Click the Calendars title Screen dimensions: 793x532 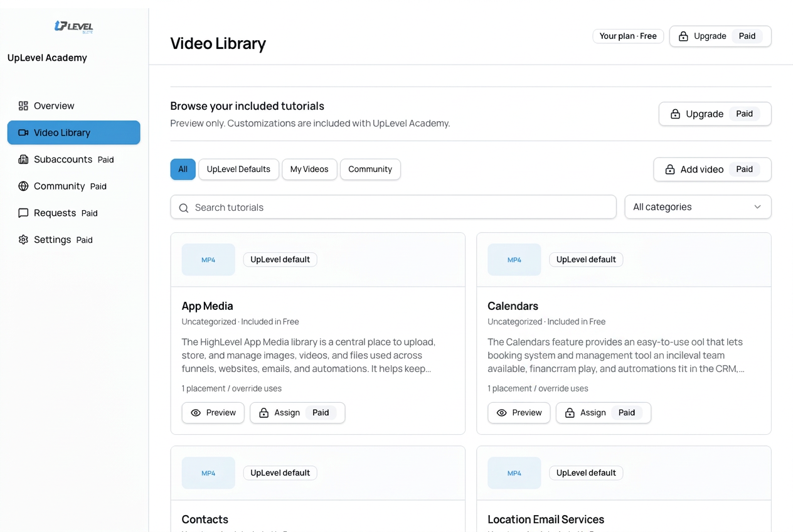[x=513, y=306]
